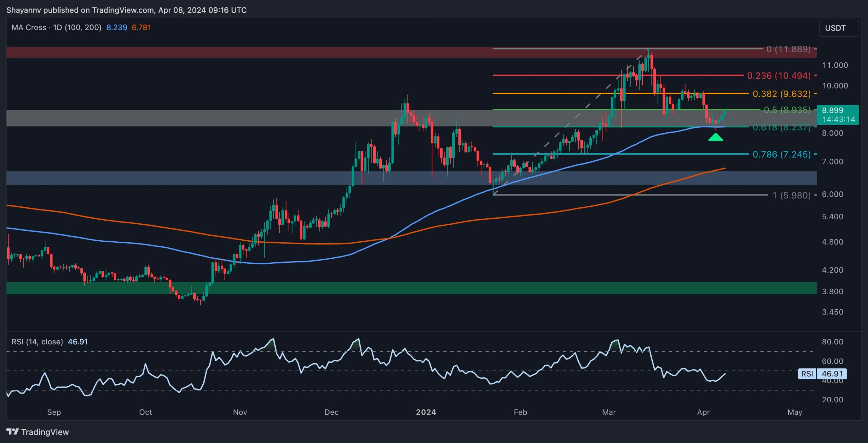Screen dimensions: 868x443
Task: Click the 200 MA value 6.781
Action: click(141, 27)
